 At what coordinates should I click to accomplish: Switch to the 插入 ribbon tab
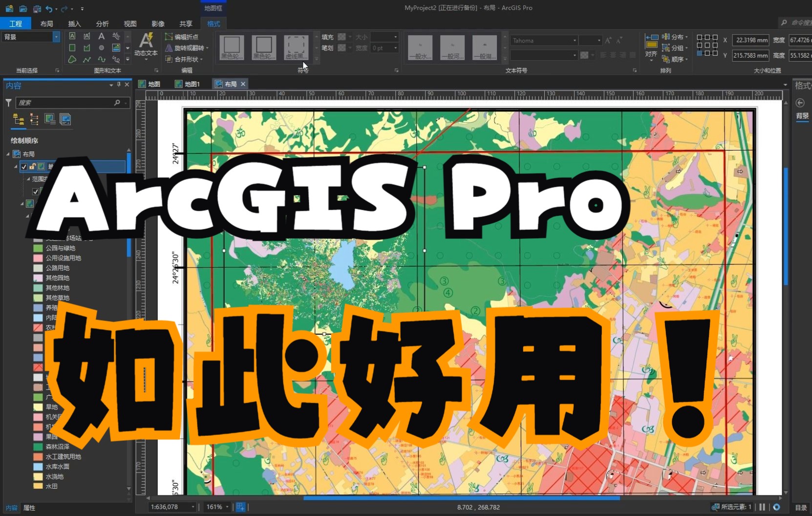click(x=74, y=23)
